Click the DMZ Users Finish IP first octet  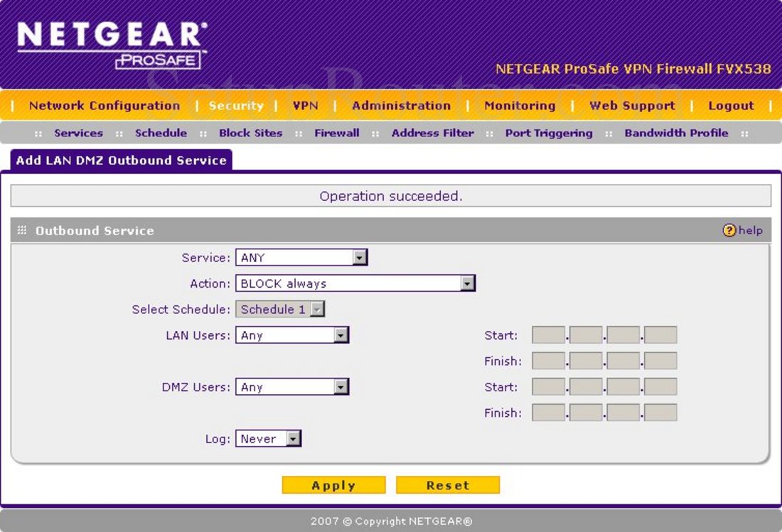click(x=546, y=412)
